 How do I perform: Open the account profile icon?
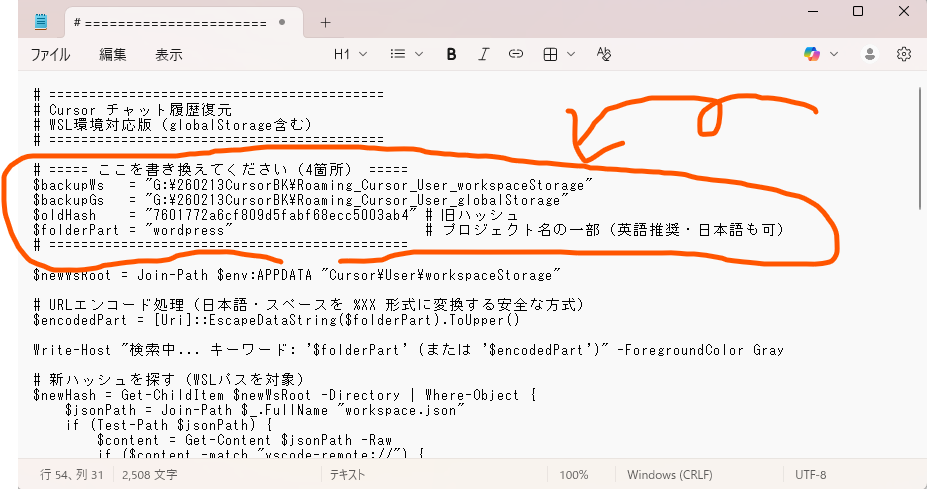coord(870,54)
